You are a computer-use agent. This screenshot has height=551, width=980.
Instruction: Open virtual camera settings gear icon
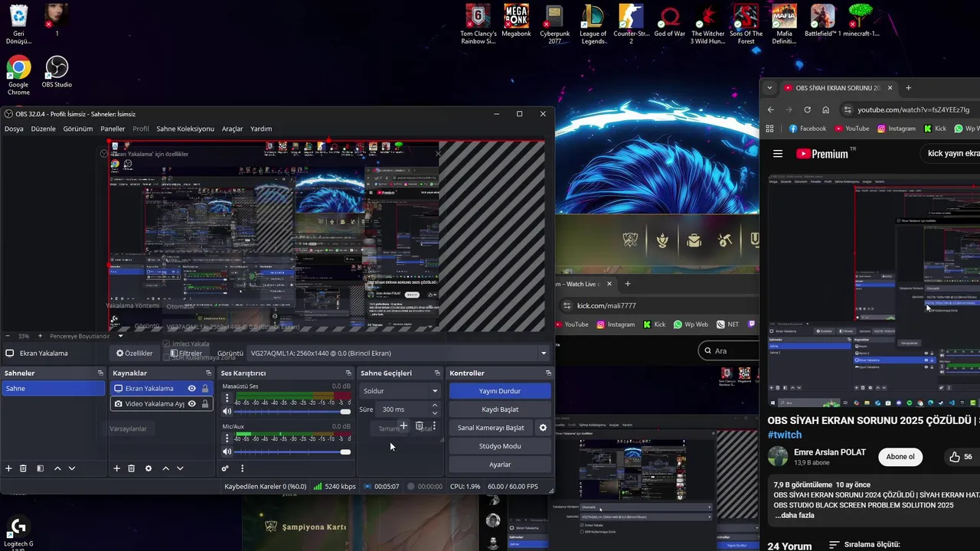click(543, 428)
